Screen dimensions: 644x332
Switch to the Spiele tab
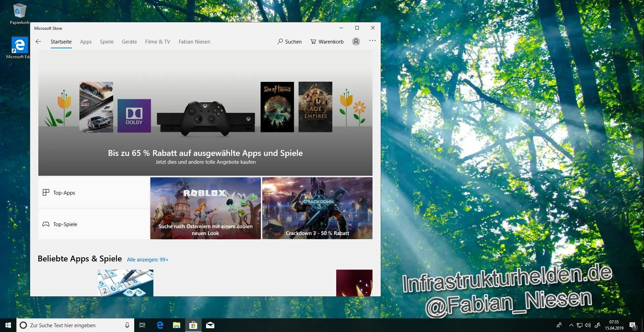click(106, 42)
